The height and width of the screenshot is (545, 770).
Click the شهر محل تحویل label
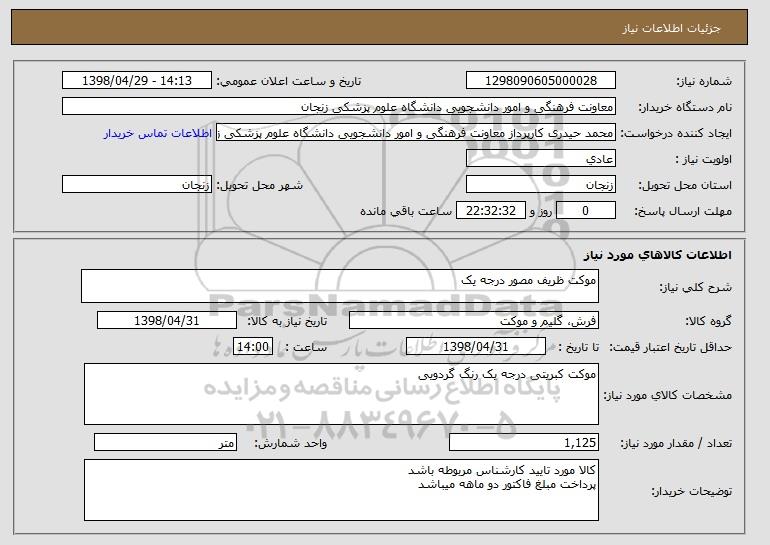point(260,185)
